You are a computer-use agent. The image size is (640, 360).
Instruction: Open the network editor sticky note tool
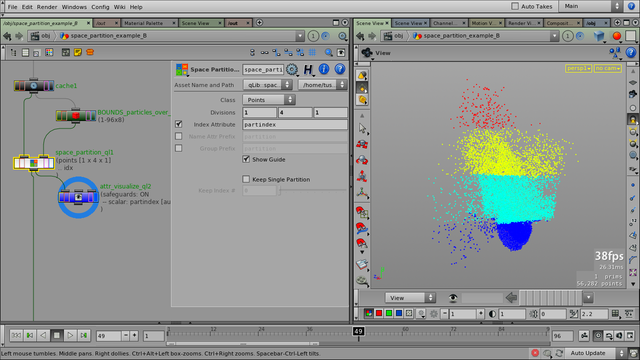point(78,52)
